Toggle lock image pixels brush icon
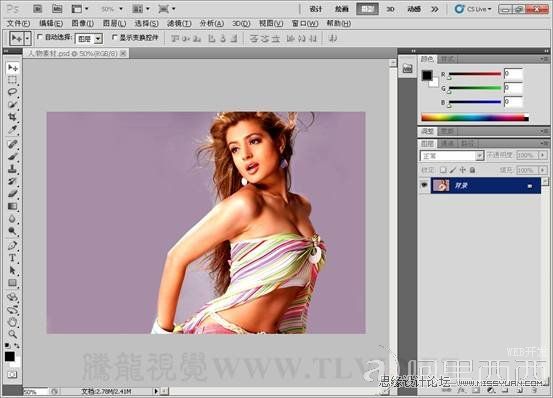This screenshot has height=398, width=553. [x=453, y=170]
